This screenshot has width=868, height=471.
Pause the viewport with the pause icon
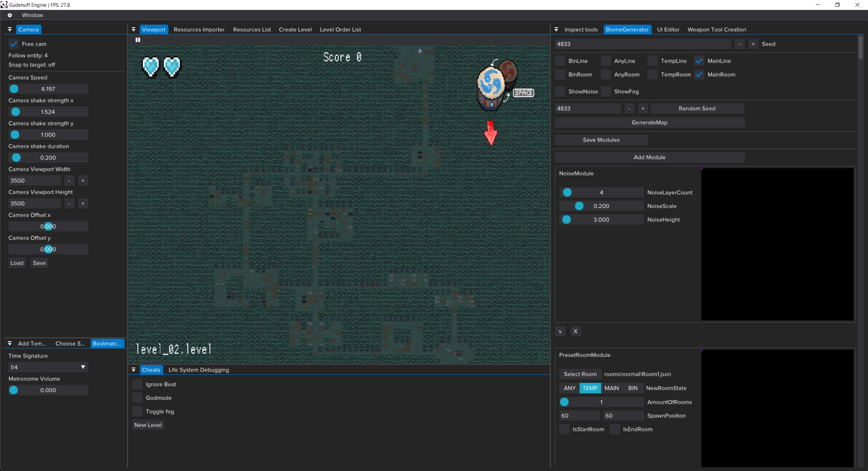[138, 40]
